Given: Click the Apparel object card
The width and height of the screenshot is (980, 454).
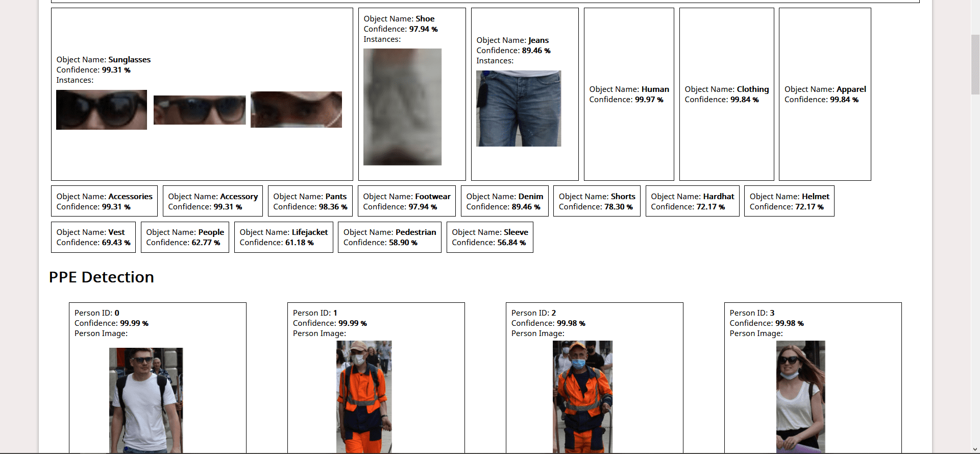Looking at the screenshot, I should coord(825,94).
